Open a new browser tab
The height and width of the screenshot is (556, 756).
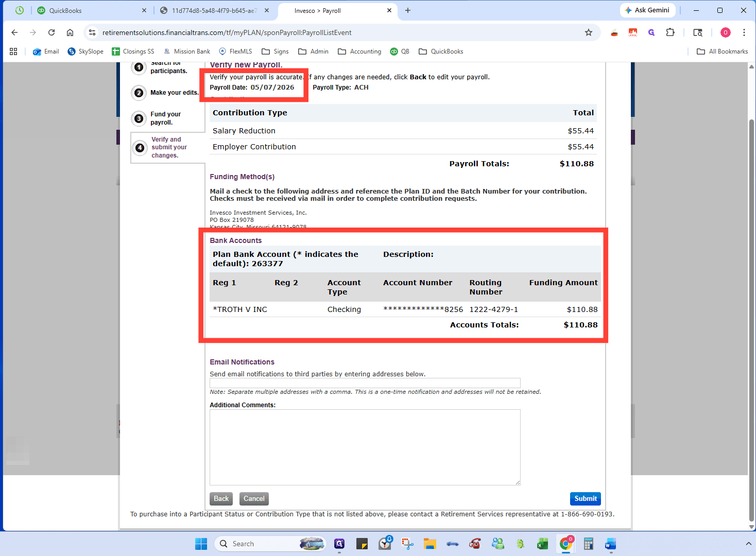coord(408,10)
